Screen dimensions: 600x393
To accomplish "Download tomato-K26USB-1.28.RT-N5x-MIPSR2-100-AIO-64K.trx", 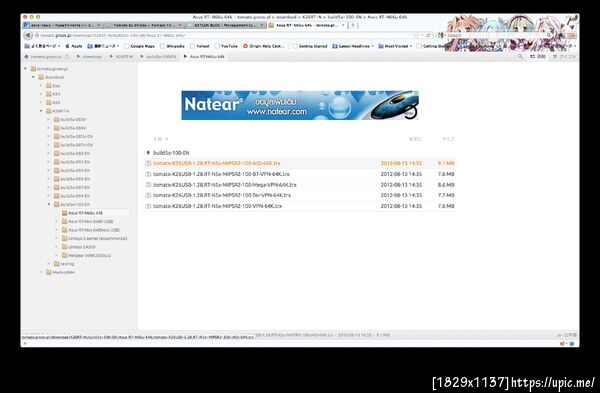I will pos(217,163).
